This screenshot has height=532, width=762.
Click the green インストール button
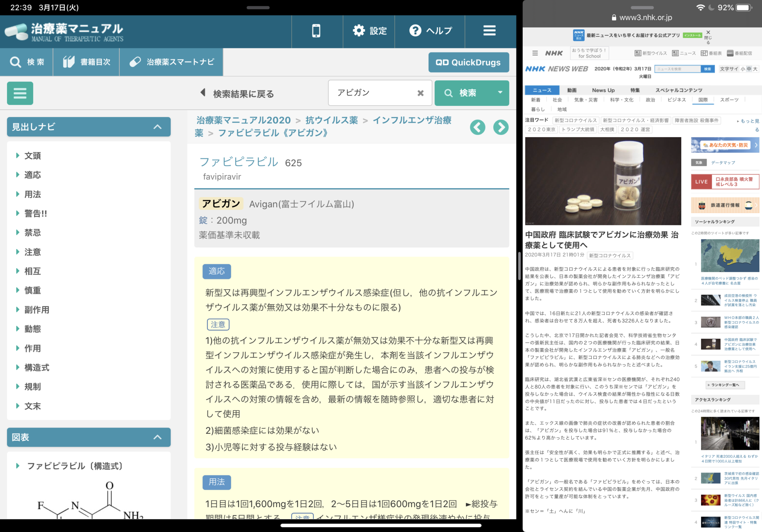pyautogui.click(x=692, y=35)
